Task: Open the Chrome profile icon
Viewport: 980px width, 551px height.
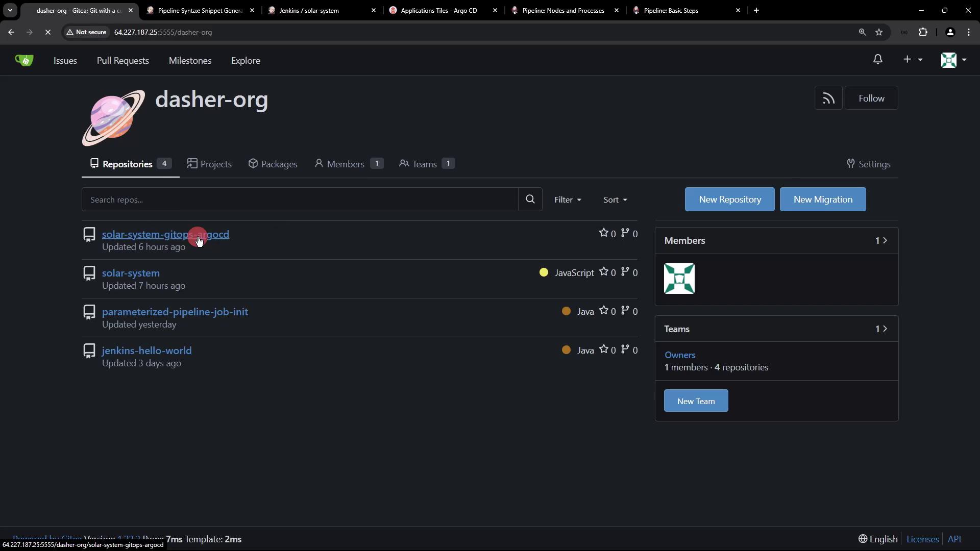Action: click(x=950, y=32)
